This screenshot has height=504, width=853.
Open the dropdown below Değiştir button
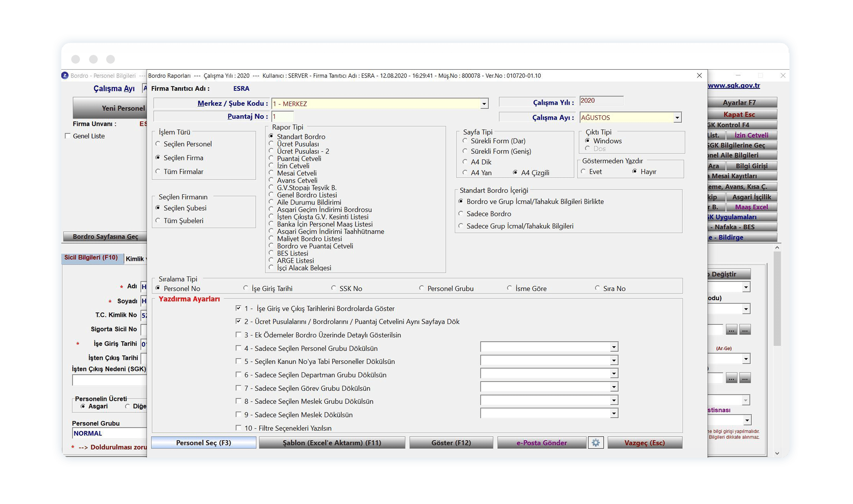(746, 288)
